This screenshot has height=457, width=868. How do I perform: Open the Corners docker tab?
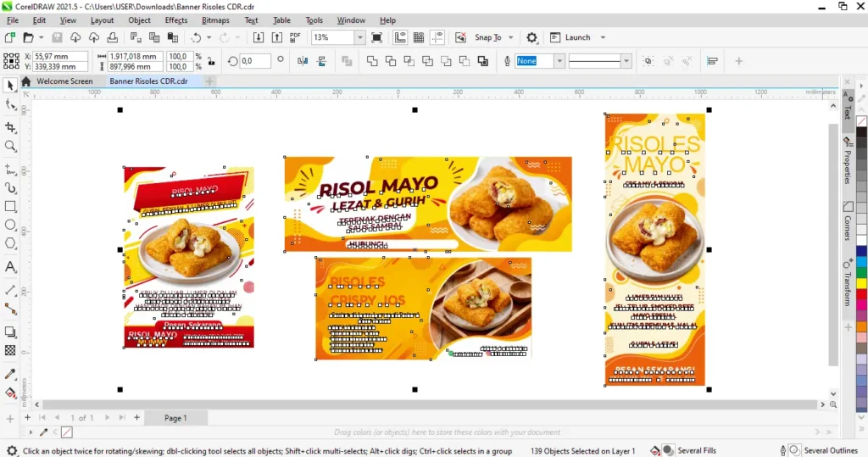click(848, 221)
